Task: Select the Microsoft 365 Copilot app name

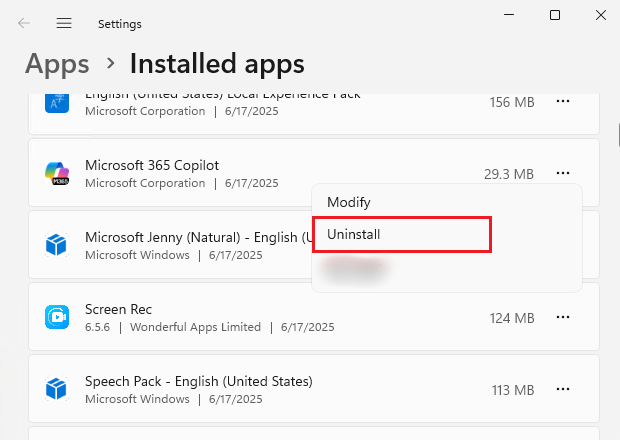Action: pyautogui.click(x=152, y=165)
